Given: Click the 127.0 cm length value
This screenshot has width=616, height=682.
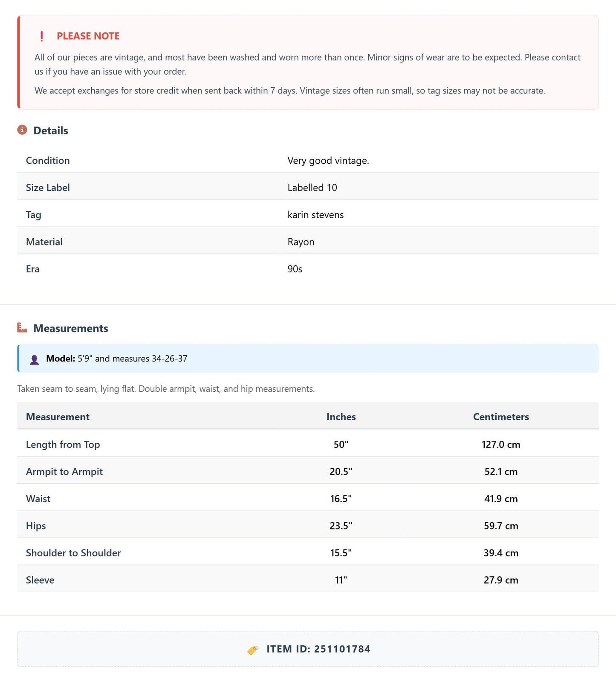Looking at the screenshot, I should coord(501,444).
